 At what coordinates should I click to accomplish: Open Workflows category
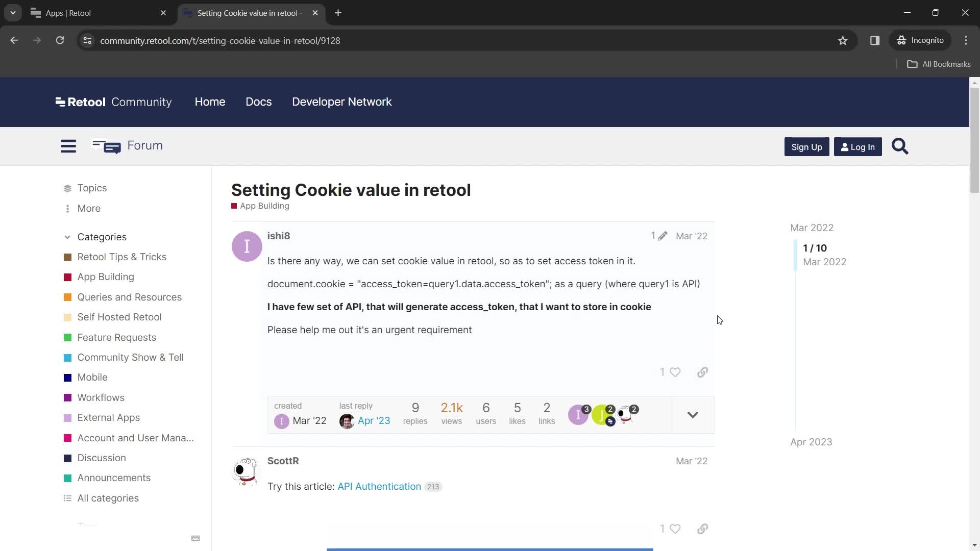pos(94,398)
